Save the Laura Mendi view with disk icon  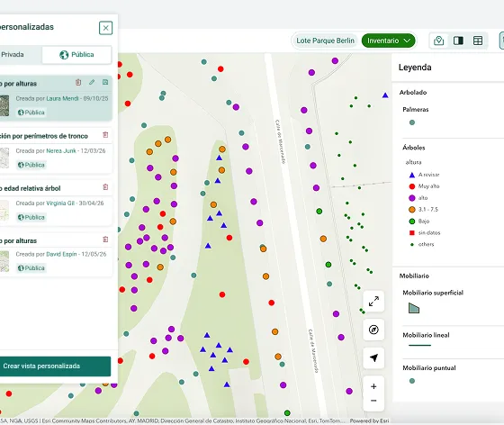[105, 82]
